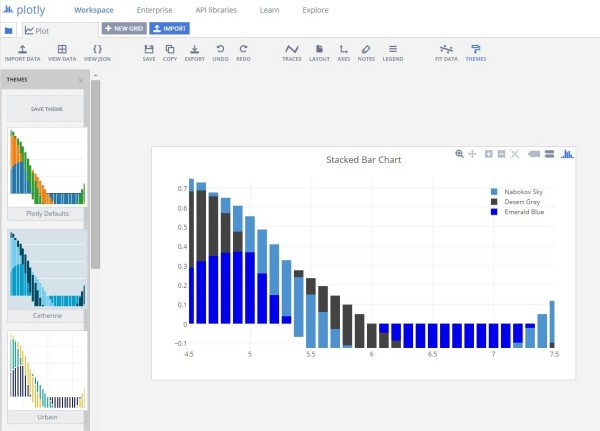Click the New Grid button
600x431 pixels.
pyautogui.click(x=124, y=28)
